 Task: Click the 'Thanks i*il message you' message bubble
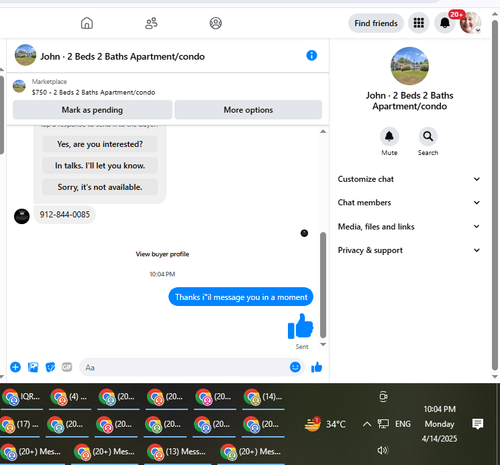[x=241, y=297]
